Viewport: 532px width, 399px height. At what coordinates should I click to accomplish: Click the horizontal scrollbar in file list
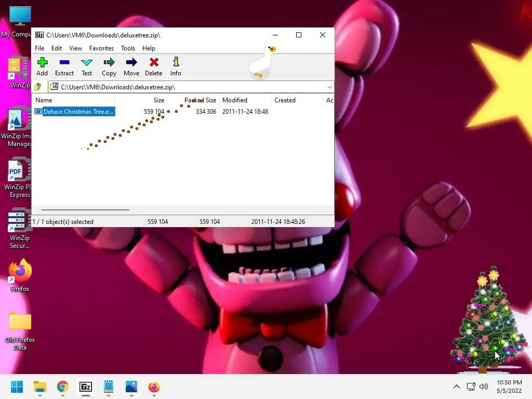coord(85,210)
